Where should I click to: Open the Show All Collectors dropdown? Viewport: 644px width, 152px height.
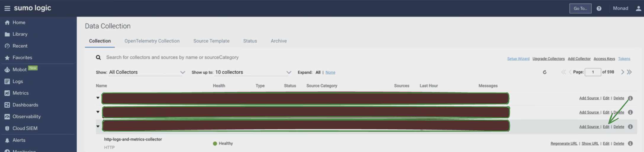[146, 72]
